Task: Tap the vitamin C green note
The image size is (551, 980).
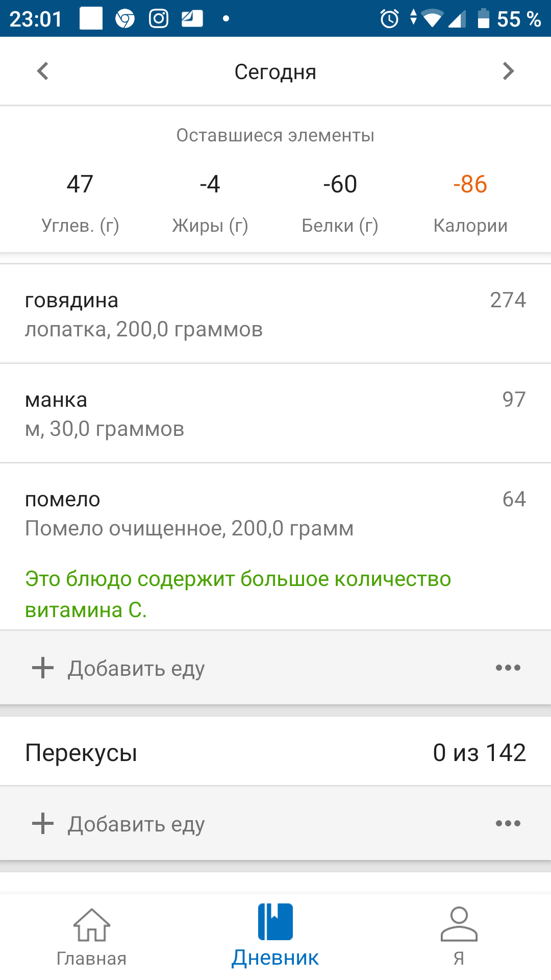Action: (x=238, y=594)
